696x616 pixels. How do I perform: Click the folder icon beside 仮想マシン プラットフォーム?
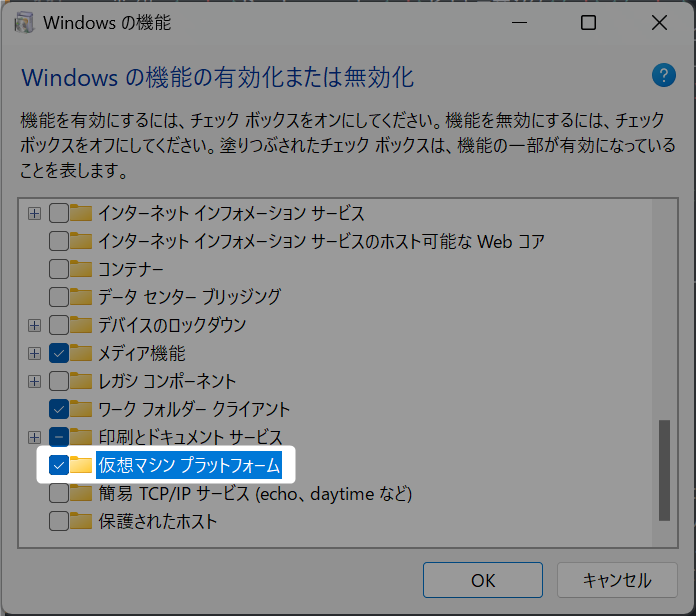pyautogui.click(x=81, y=465)
